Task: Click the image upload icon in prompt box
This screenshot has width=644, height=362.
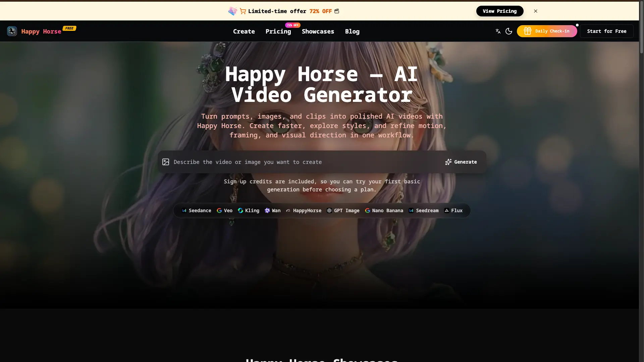Action: pos(166,162)
